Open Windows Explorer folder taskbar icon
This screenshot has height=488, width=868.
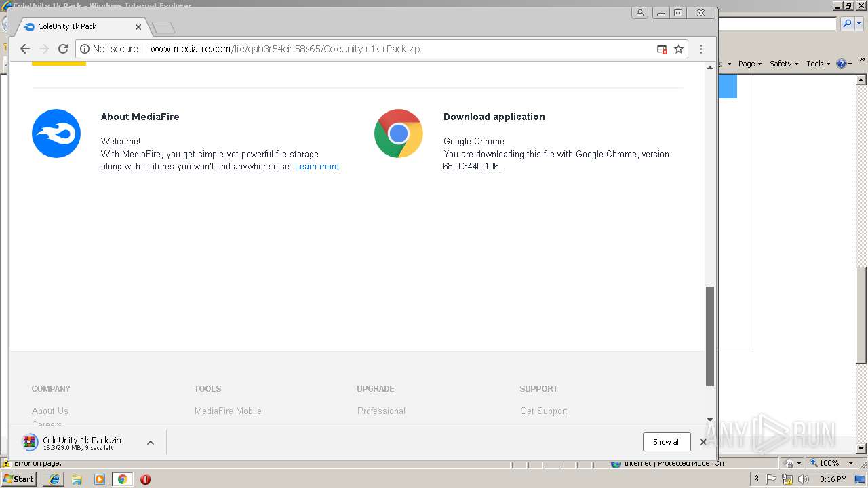[x=77, y=479]
